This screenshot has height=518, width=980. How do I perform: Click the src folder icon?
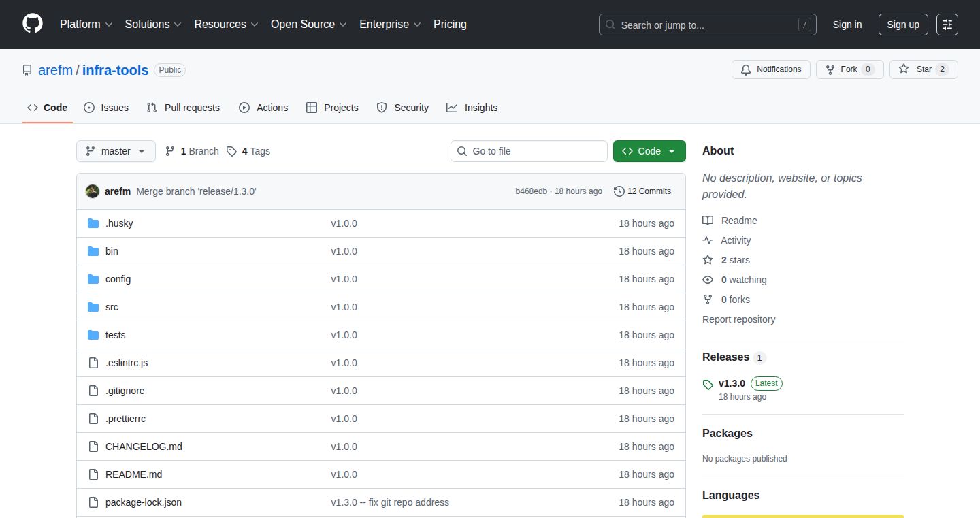pos(93,307)
